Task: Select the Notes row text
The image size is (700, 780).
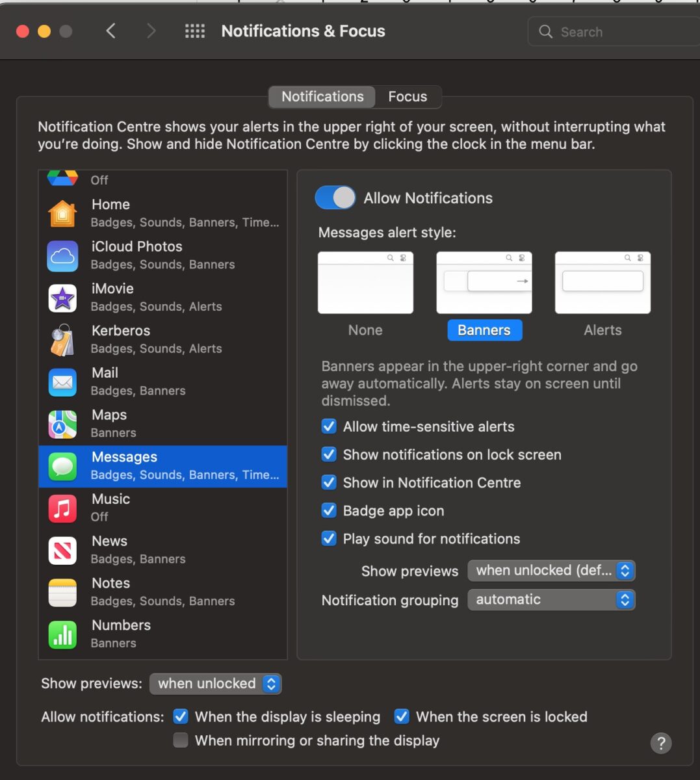Action: (x=162, y=592)
